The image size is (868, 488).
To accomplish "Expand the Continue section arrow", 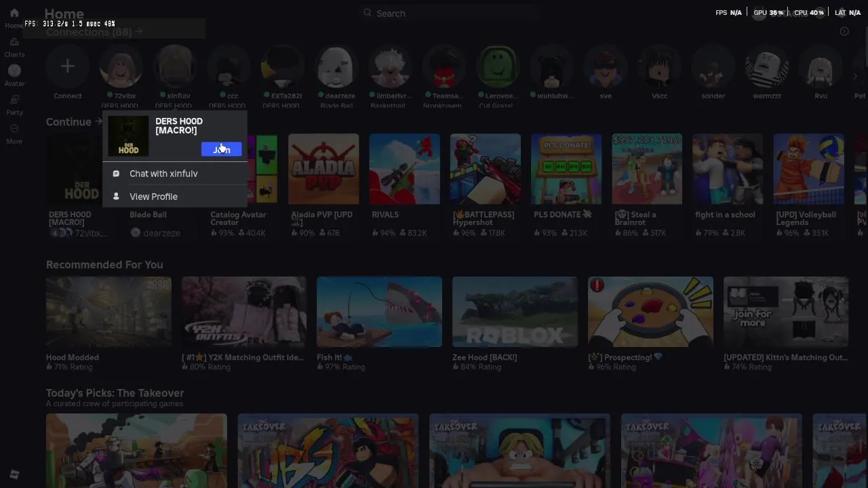I will [98, 121].
